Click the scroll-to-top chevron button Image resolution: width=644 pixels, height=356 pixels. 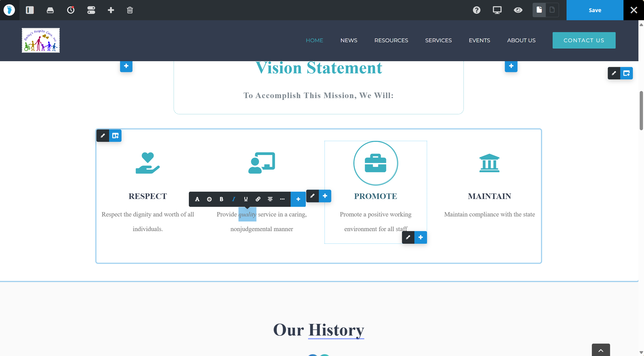(x=601, y=350)
